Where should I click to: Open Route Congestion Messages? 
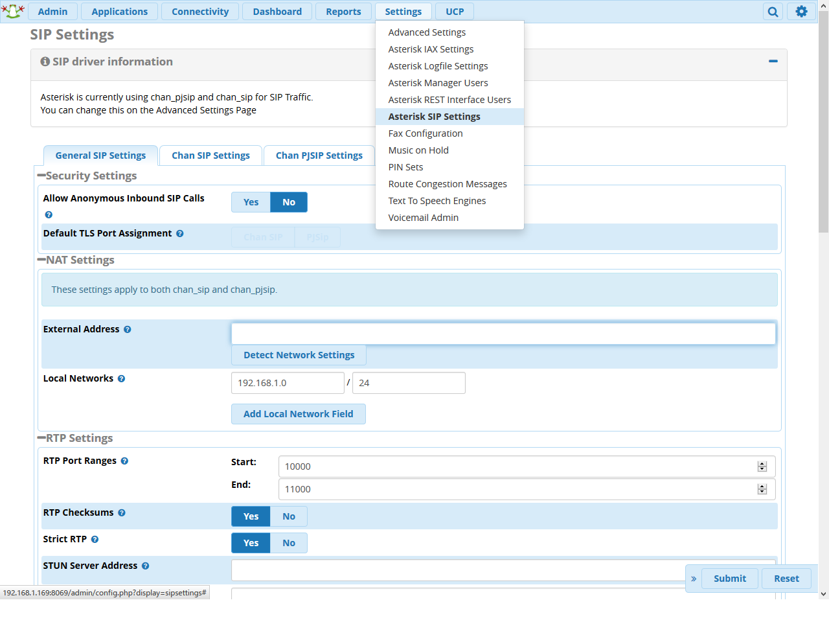[449, 184]
